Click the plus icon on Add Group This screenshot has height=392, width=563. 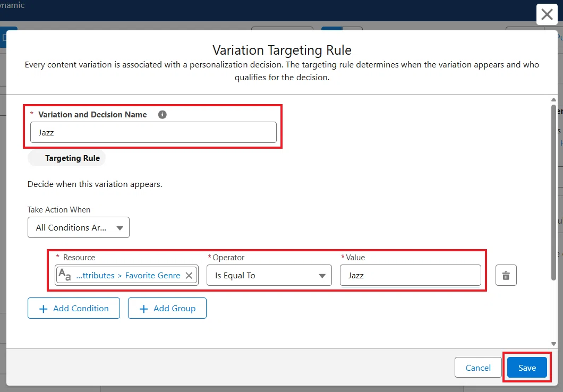[x=143, y=309]
